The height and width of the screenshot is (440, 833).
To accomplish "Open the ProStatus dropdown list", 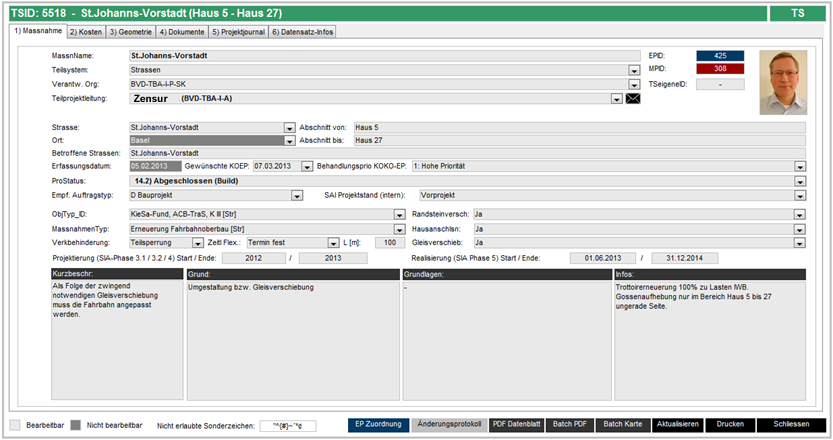I will (800, 181).
